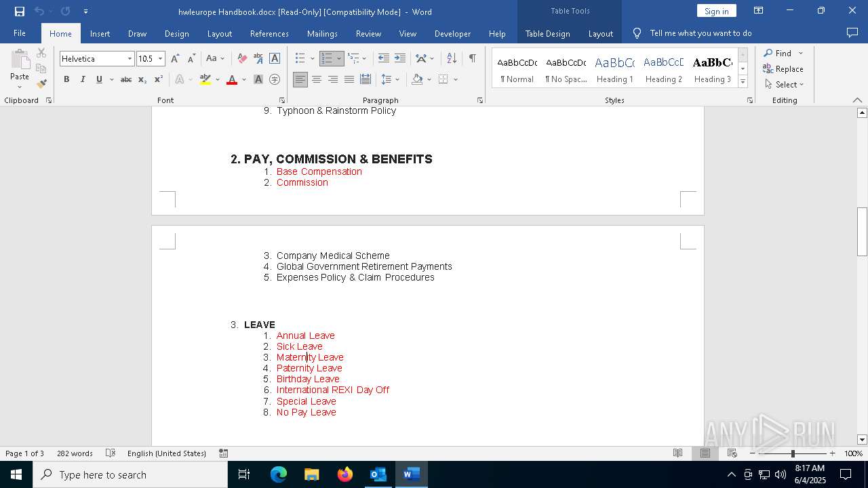Open the Select dropdown in Editing
Screen dimensions: 868x488
pyautogui.click(x=784, y=85)
